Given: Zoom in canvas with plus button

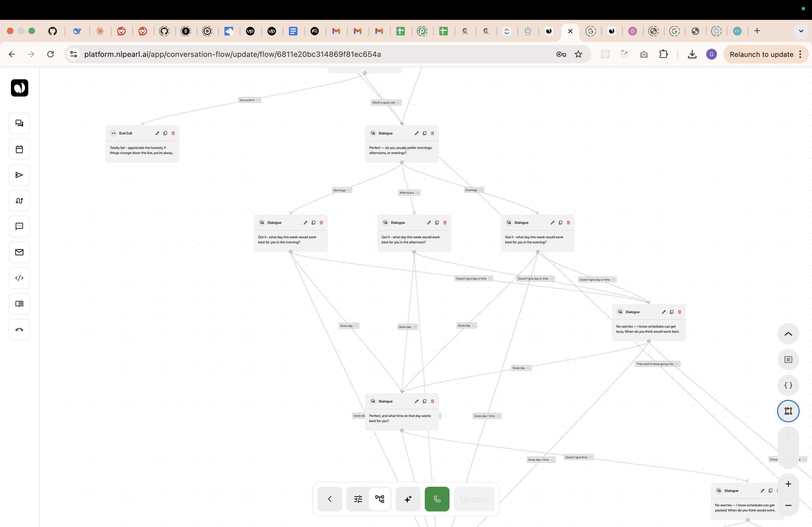Looking at the screenshot, I should pos(788,484).
